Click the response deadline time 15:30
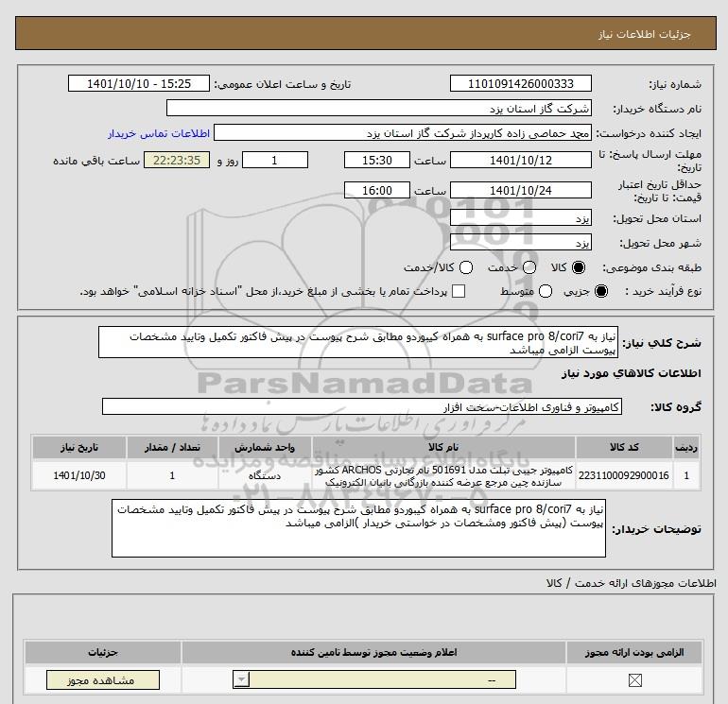728x704 pixels. click(x=377, y=160)
